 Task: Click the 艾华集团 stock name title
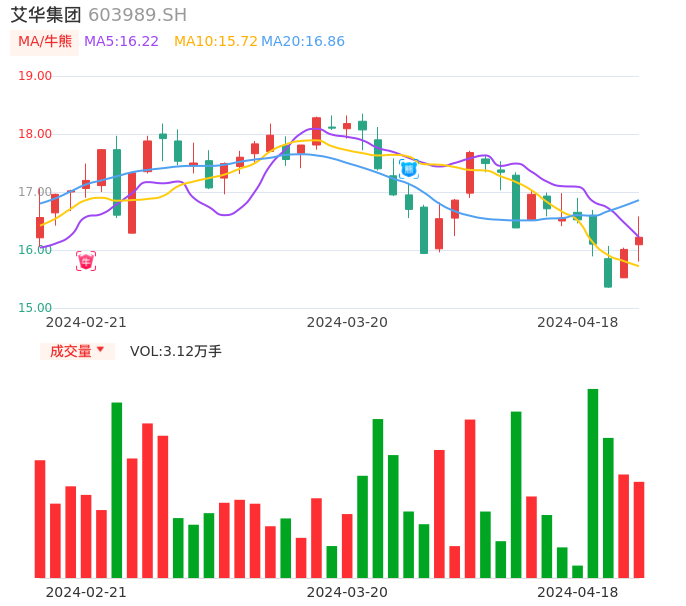[x=46, y=15]
